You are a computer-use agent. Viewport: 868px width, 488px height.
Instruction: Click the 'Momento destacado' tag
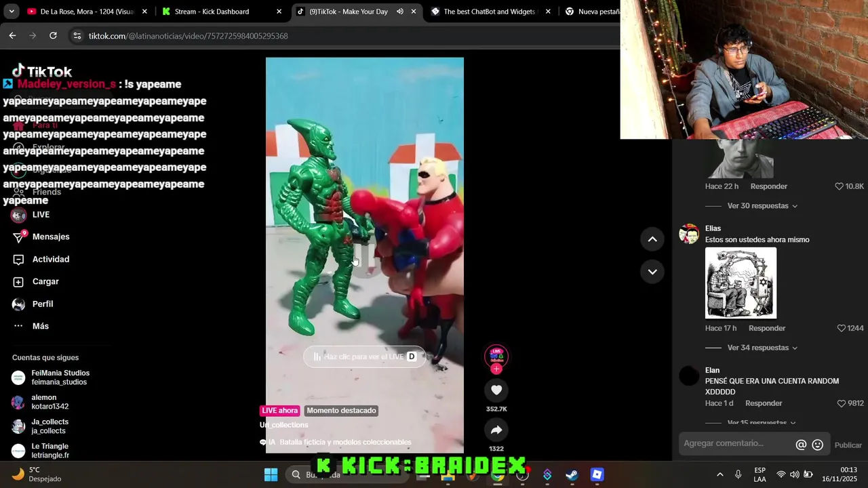(x=341, y=411)
